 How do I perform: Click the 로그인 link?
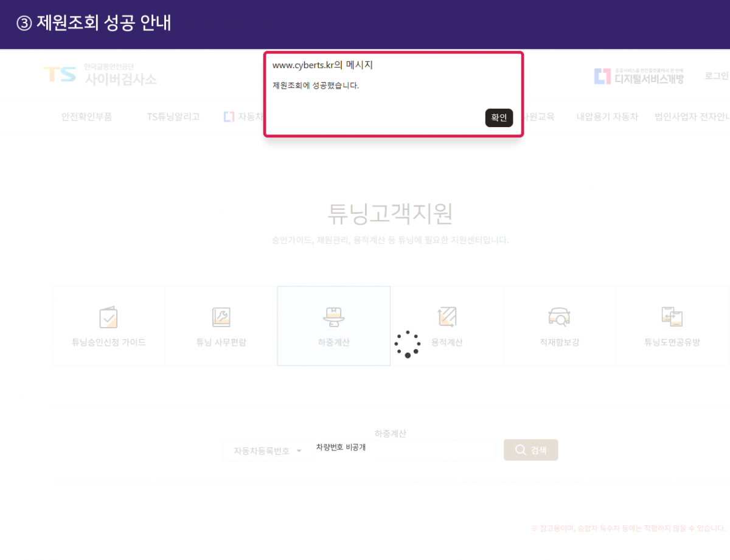(x=717, y=76)
